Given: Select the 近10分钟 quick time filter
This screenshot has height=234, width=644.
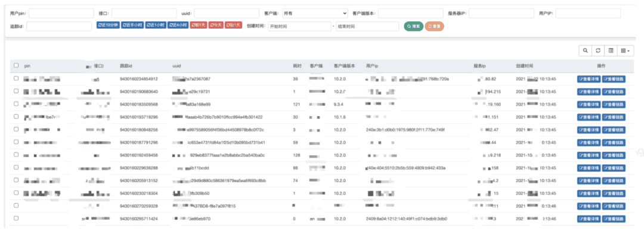Looking at the screenshot, I should 108,25.
